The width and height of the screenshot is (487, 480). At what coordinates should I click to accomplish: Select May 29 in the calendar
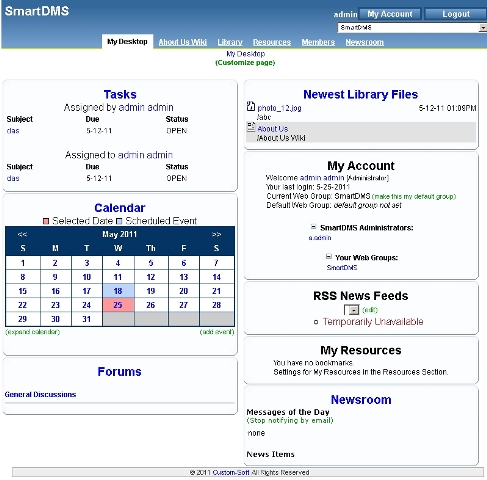(x=23, y=319)
